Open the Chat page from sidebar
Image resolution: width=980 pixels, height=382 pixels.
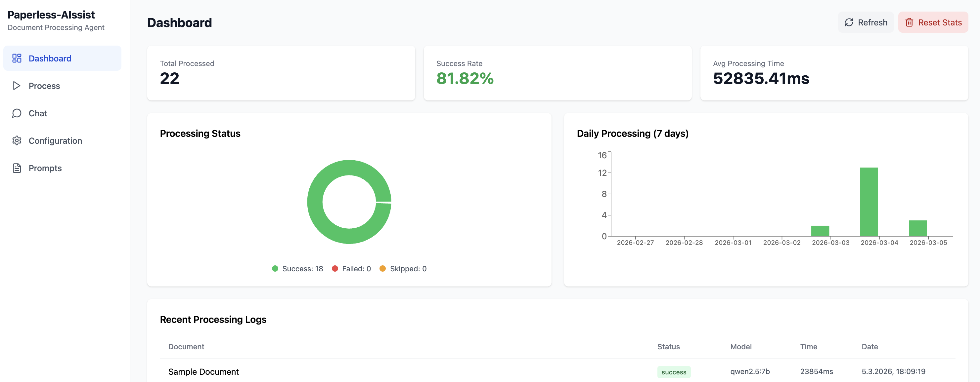(38, 113)
